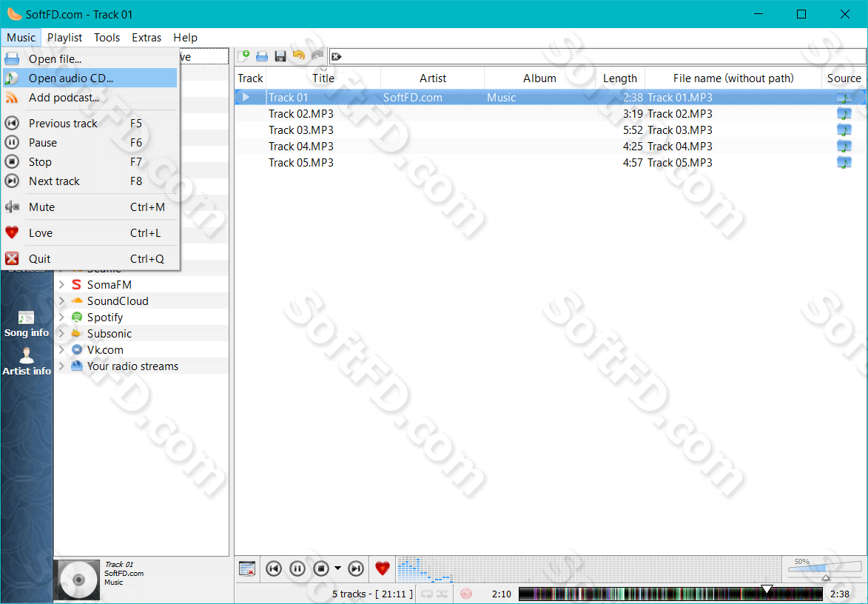
Task: Choose Mute in the Music menu
Action: pos(90,207)
